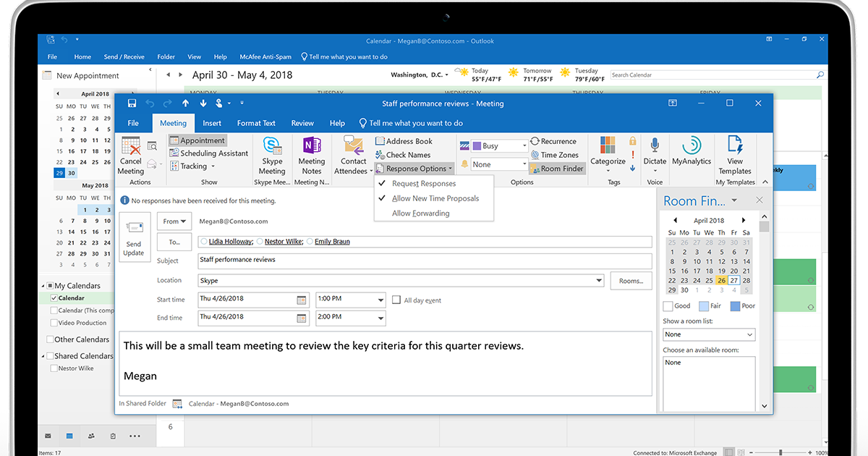Open the start time 1:00 PM dropdown
Screen dimensions: 868x456
click(381, 300)
